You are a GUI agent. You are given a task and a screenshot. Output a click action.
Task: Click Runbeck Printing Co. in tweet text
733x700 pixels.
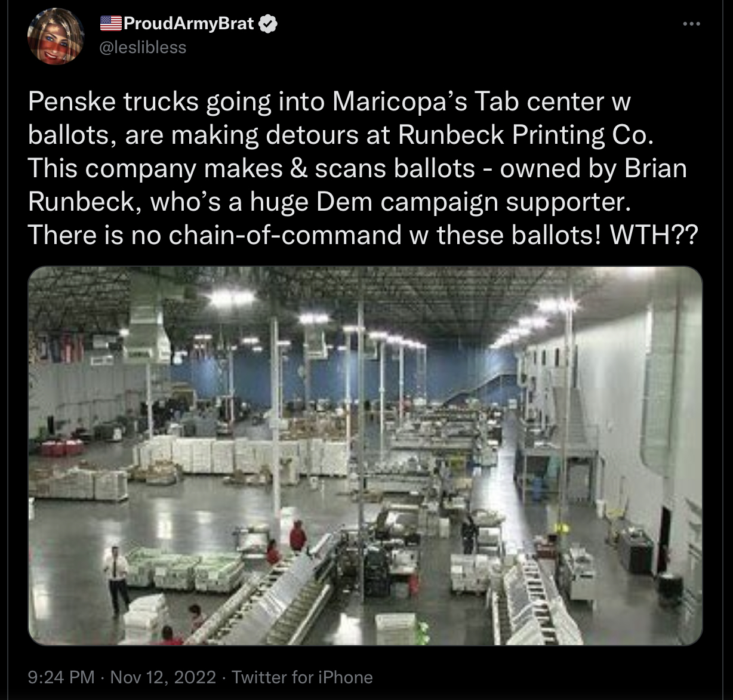526,135
